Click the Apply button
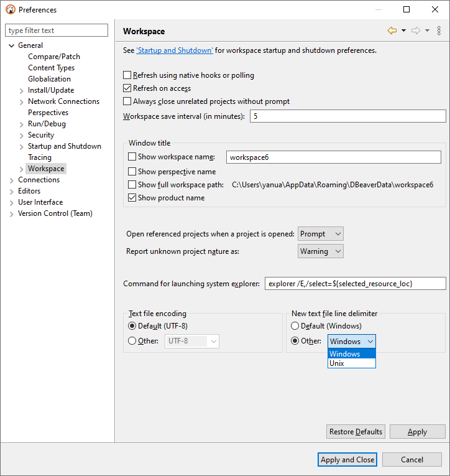 [417, 432]
